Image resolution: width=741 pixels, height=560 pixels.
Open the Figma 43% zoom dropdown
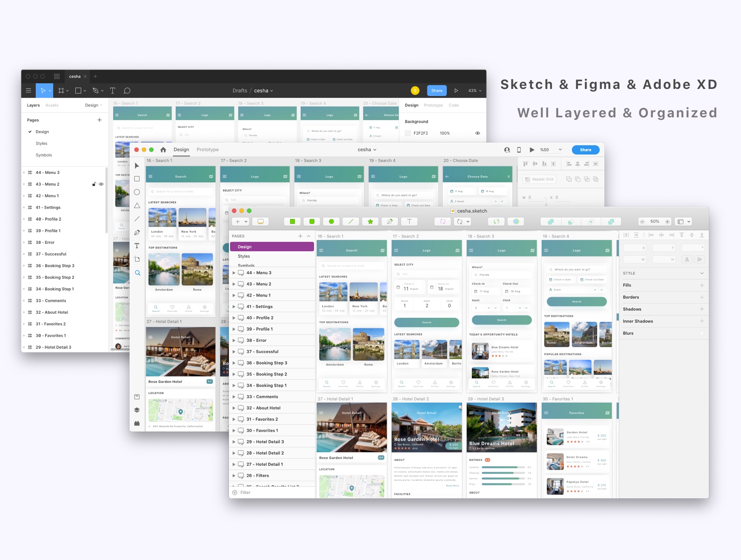474,91
